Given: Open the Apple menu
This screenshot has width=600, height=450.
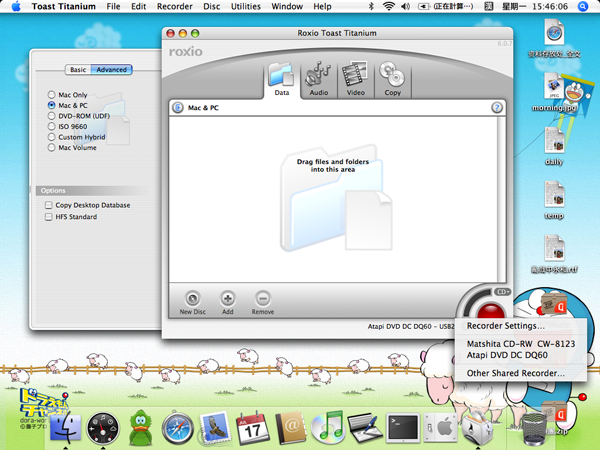Looking at the screenshot, I should [x=16, y=7].
